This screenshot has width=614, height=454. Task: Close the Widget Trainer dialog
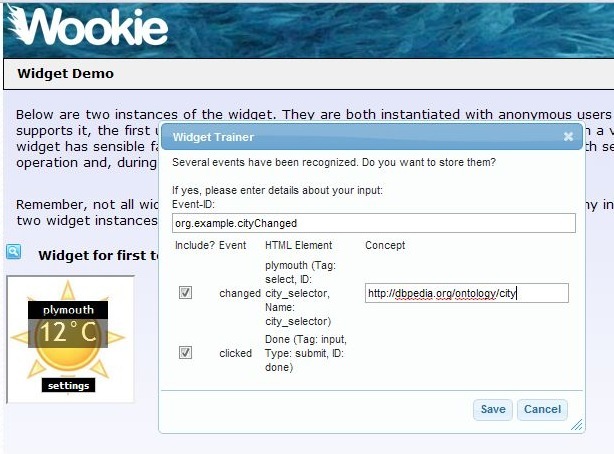click(x=568, y=137)
